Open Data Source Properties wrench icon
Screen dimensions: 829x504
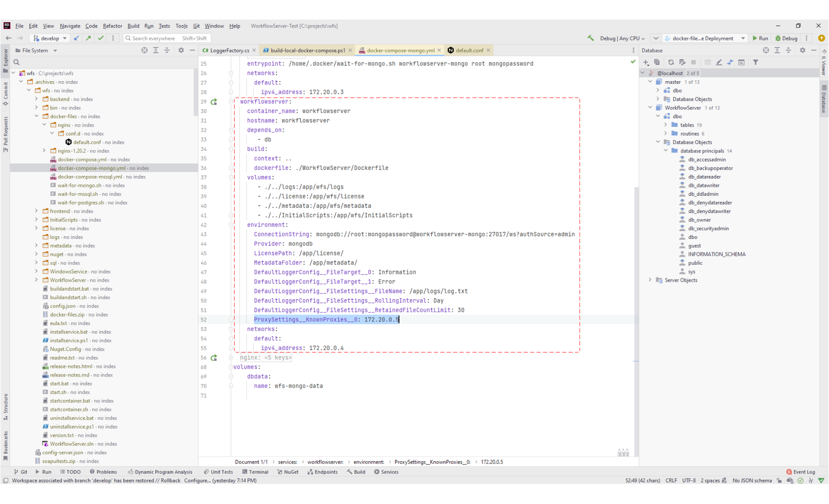tap(682, 62)
